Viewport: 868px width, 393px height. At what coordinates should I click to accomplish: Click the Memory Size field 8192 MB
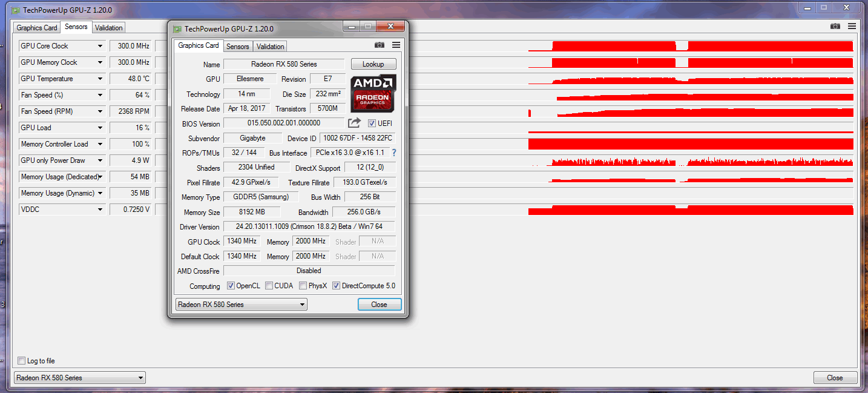point(252,212)
